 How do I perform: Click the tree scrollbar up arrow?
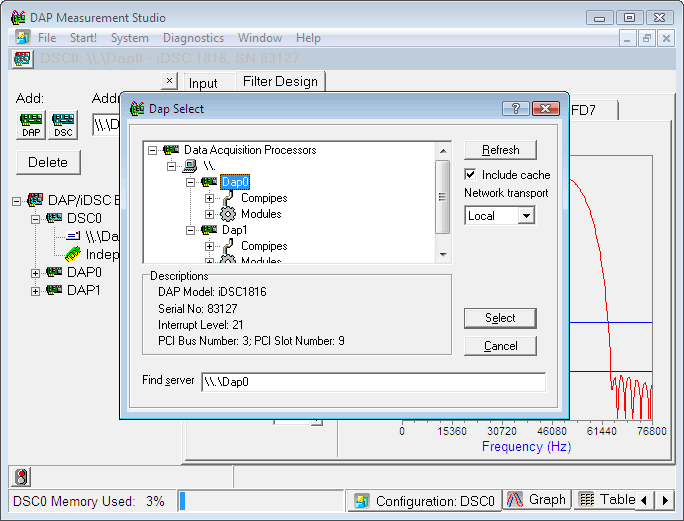coord(443,151)
